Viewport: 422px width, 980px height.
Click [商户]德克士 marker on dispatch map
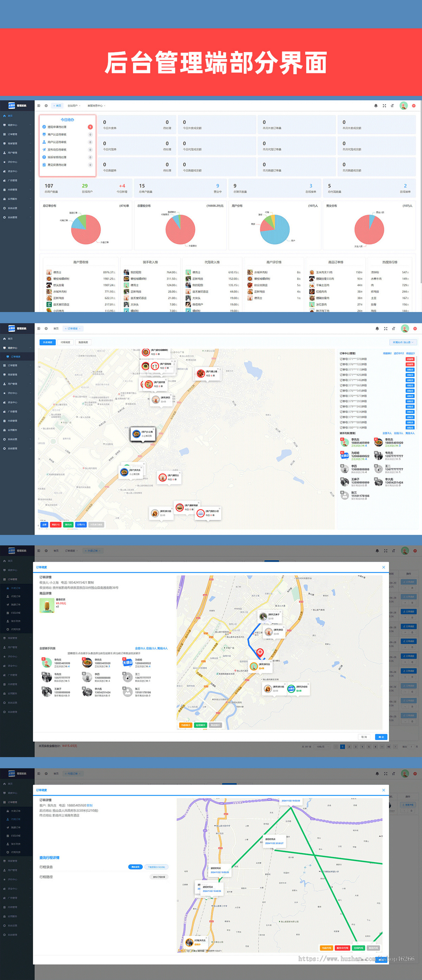[169, 477]
